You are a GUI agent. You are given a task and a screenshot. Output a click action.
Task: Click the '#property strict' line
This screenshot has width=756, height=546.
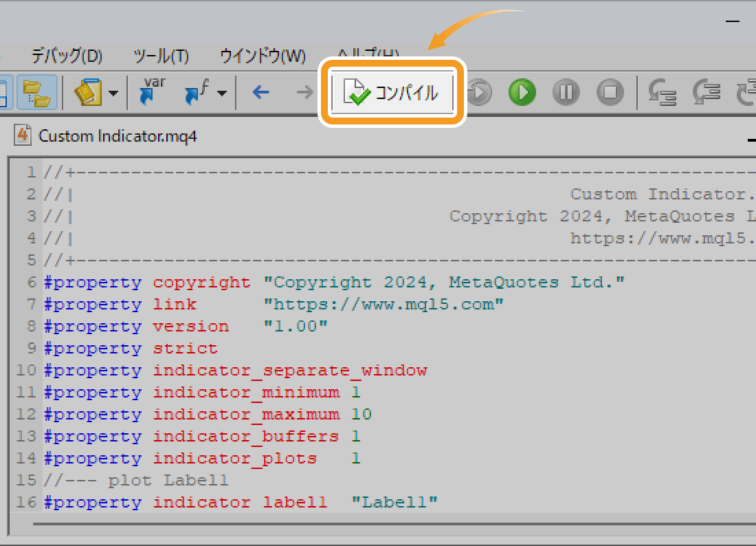[131, 348]
